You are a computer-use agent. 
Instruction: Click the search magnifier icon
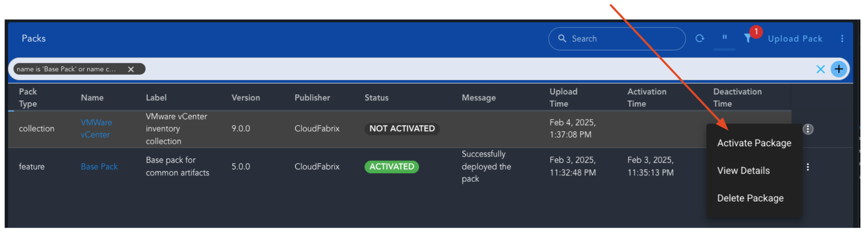tap(562, 38)
